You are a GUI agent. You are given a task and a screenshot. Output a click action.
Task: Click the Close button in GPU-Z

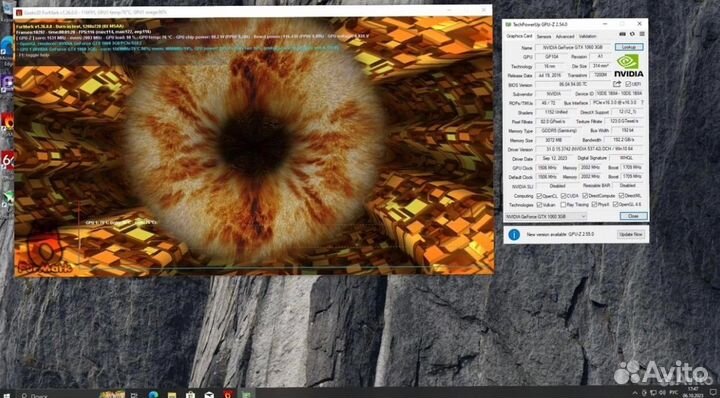pos(633,216)
